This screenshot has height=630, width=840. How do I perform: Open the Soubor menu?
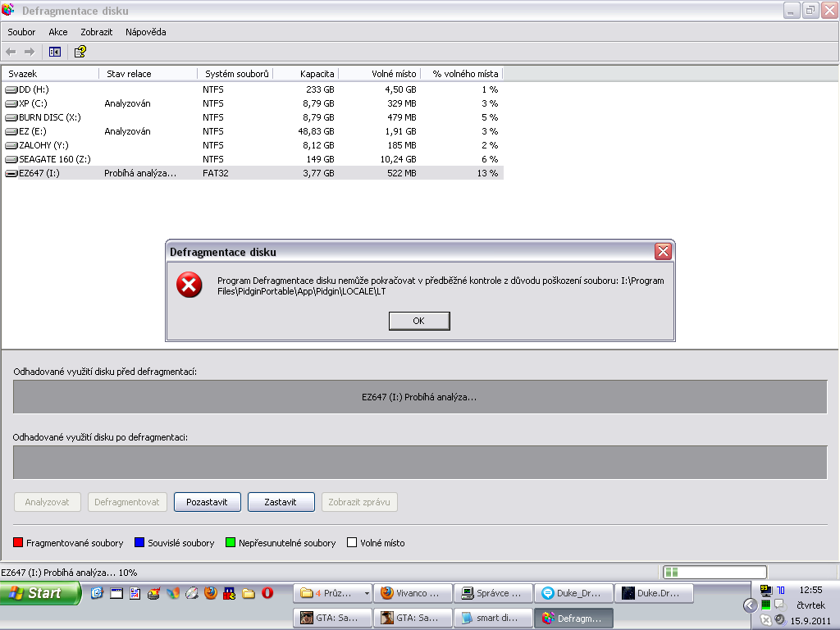[21, 32]
